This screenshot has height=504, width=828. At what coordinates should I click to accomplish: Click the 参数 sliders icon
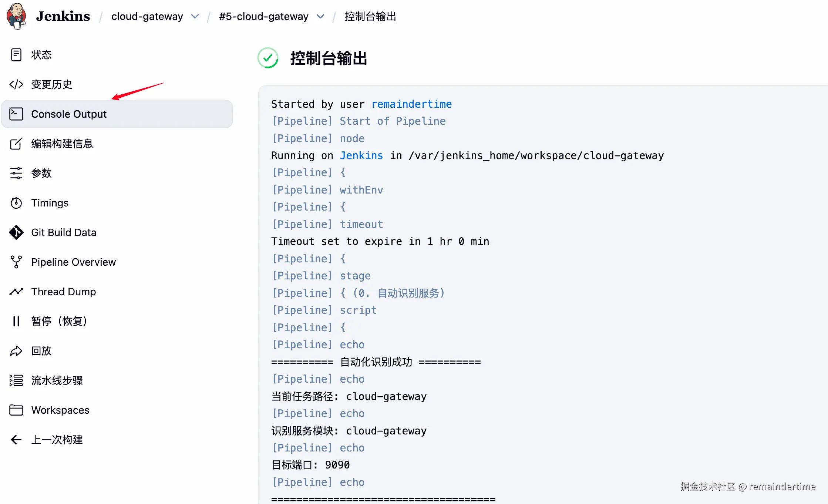point(16,173)
